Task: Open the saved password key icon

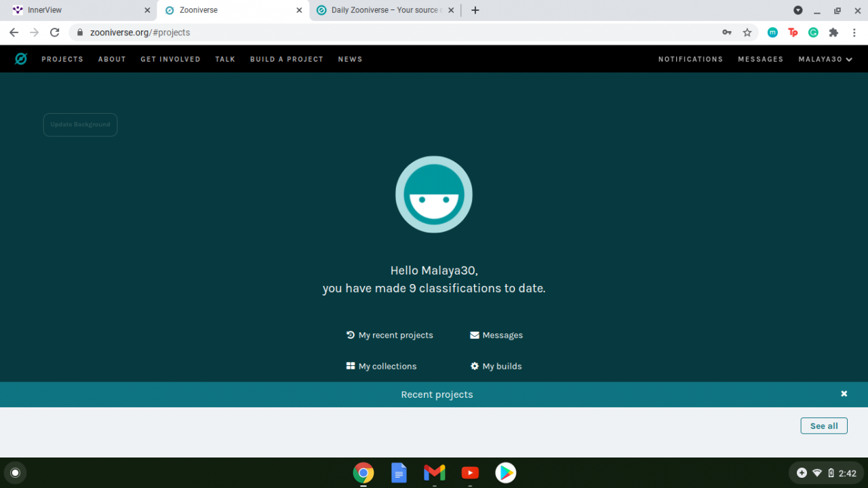Action: point(726,33)
